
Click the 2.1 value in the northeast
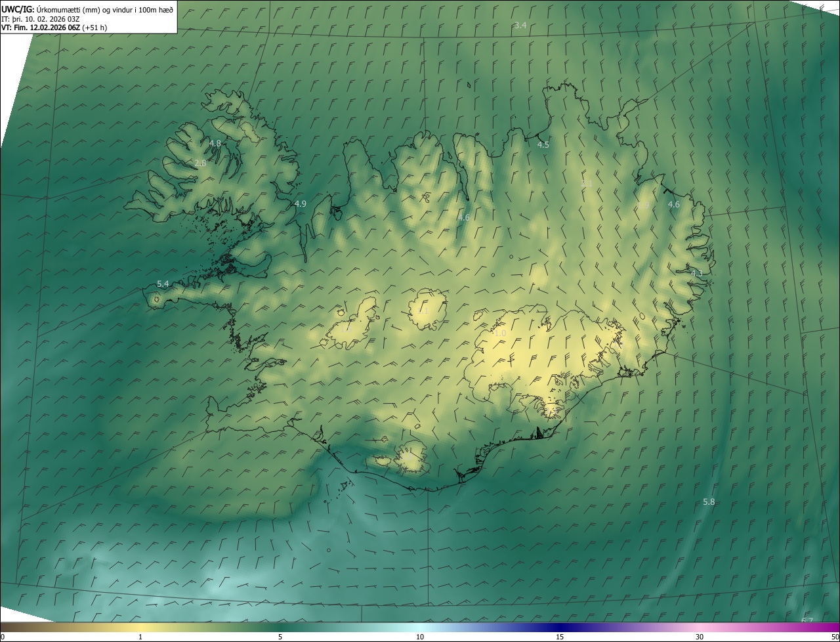(587, 184)
